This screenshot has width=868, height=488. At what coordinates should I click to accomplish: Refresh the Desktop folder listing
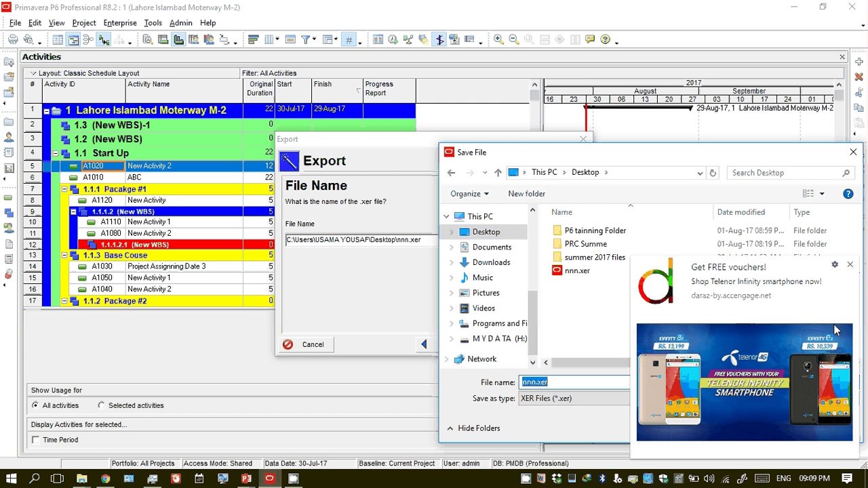pyautogui.click(x=713, y=173)
